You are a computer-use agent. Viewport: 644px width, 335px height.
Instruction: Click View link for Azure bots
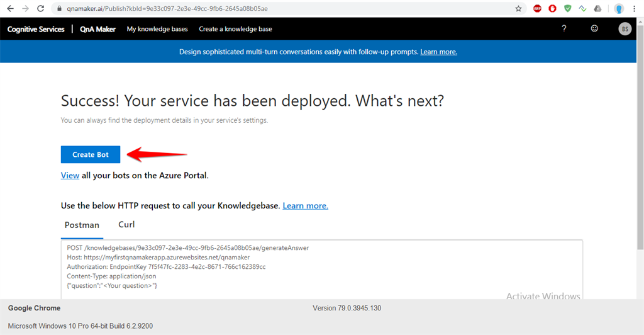70,176
